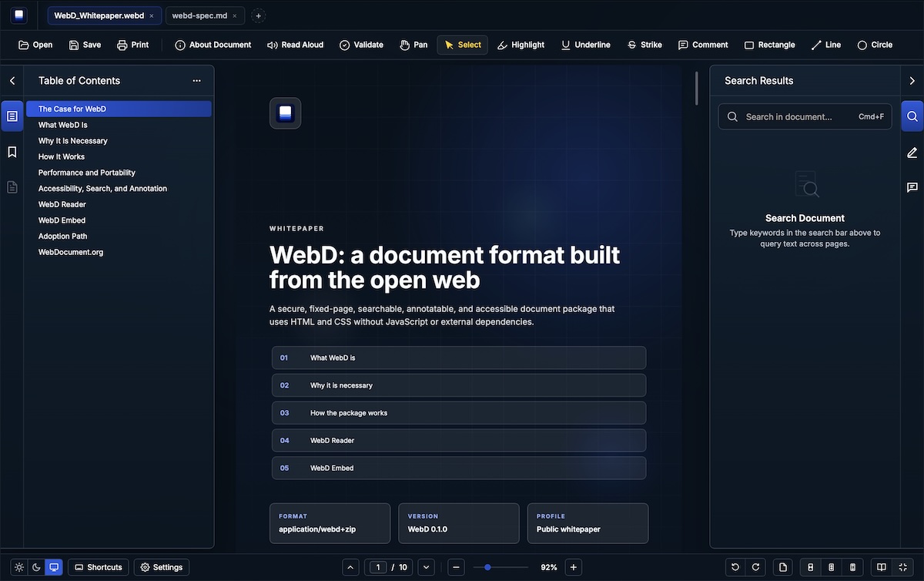Zoom in with the plus button
The width and height of the screenshot is (924, 581).
pos(573,567)
